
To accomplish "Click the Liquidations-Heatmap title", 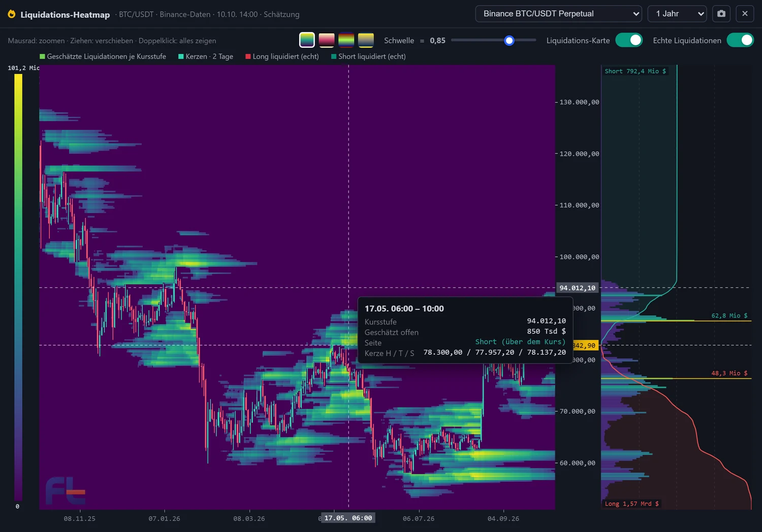I will 65,15.
